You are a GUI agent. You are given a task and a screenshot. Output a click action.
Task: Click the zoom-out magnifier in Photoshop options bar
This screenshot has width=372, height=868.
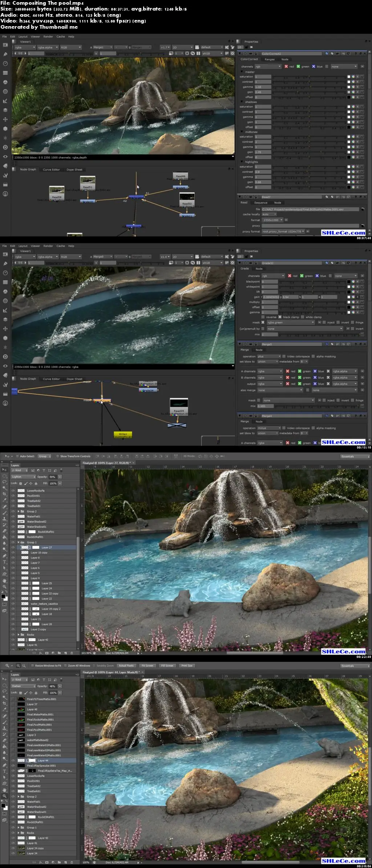pyautogui.click(x=24, y=666)
